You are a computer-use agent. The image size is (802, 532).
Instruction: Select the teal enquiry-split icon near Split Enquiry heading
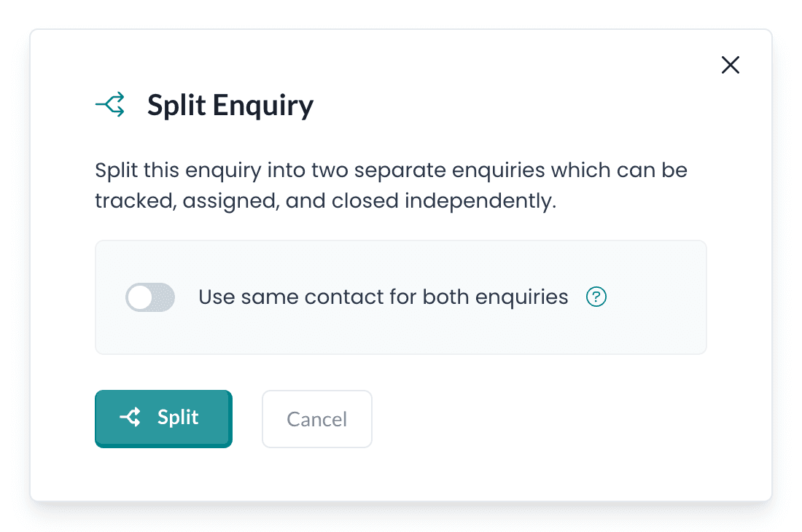(109, 104)
